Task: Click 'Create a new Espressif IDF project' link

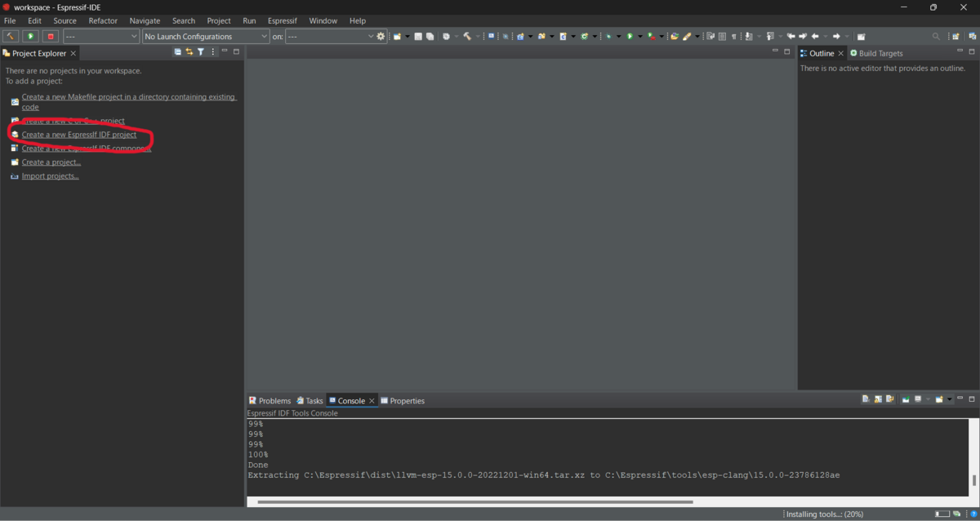Action: coord(79,135)
